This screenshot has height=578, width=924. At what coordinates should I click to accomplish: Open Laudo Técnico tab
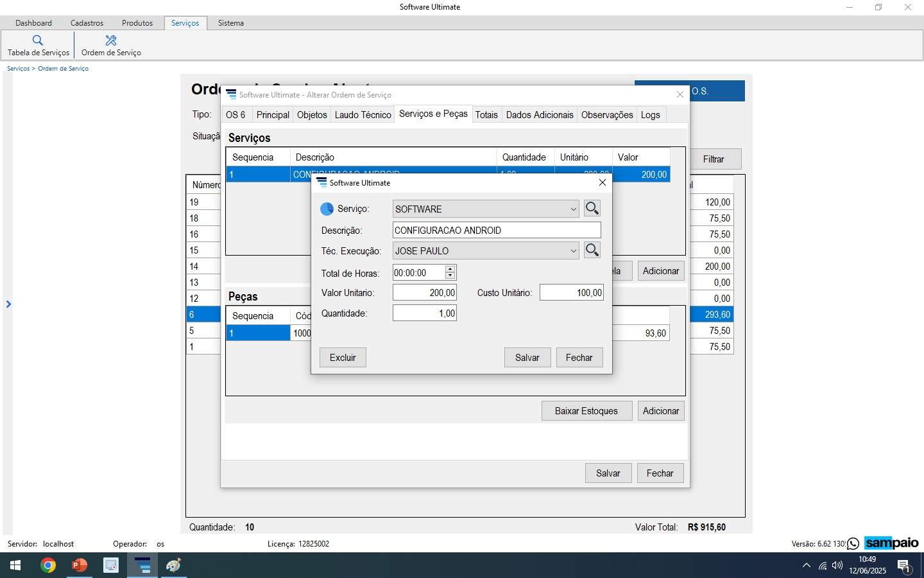[363, 115]
